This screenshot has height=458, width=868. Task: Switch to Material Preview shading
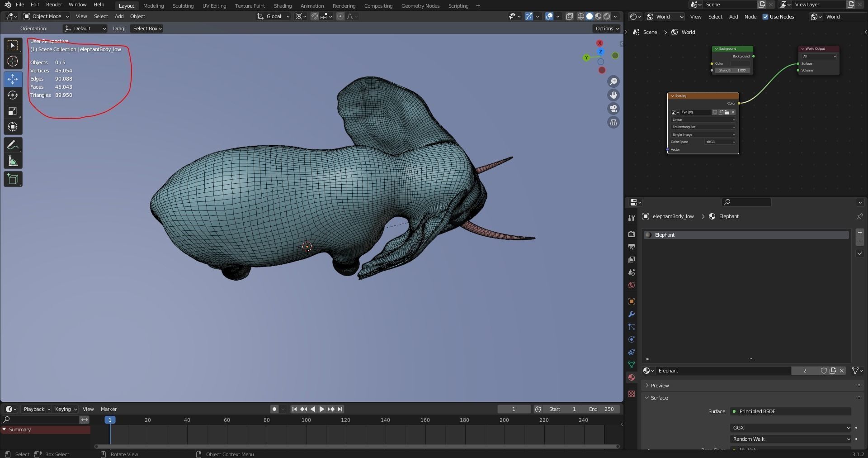coord(598,16)
